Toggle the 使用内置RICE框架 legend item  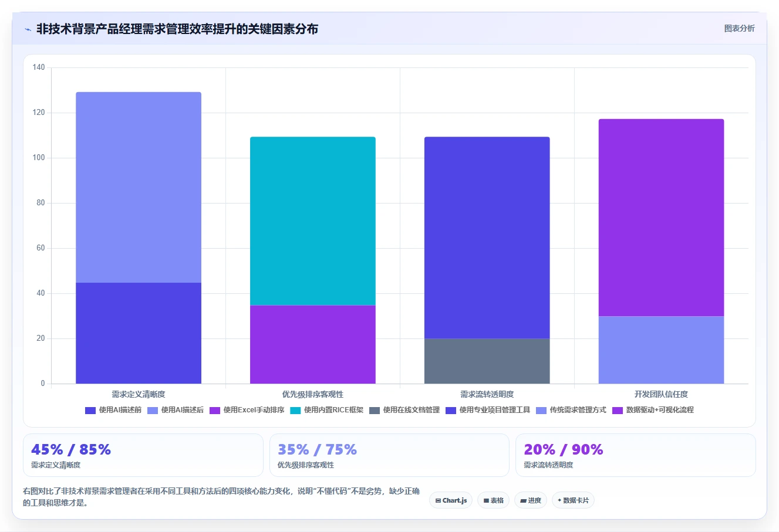pos(327,410)
